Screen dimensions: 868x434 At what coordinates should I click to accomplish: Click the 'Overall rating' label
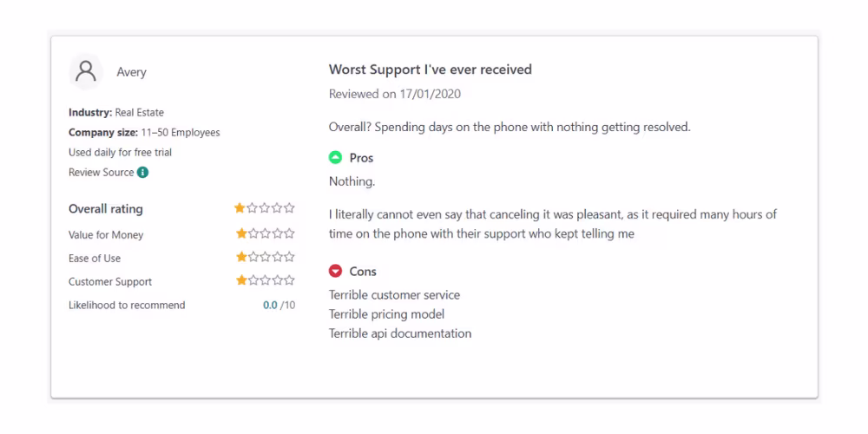click(106, 209)
